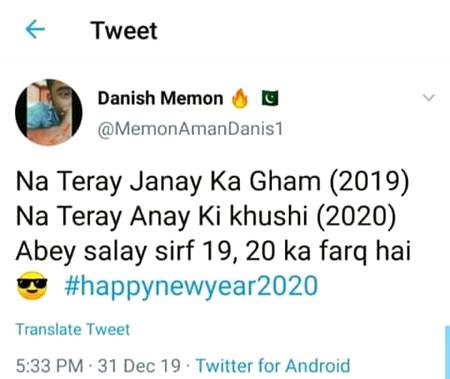Viewport: 450px width, 379px height.
Task: Open the Danish Memon display name
Action: [x=160, y=99]
